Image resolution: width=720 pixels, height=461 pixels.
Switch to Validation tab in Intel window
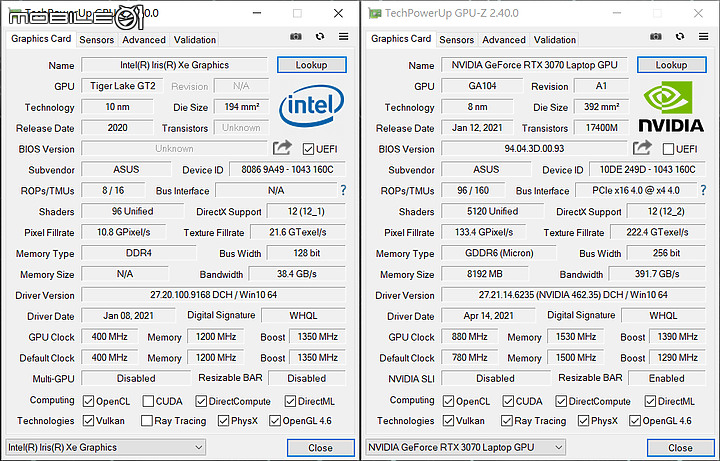click(x=195, y=40)
